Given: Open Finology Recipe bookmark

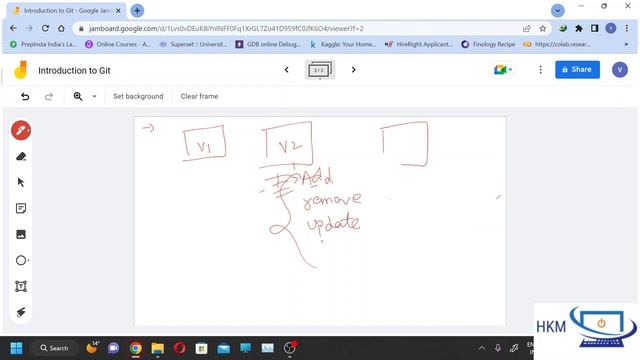Looking at the screenshot, I should [488, 44].
